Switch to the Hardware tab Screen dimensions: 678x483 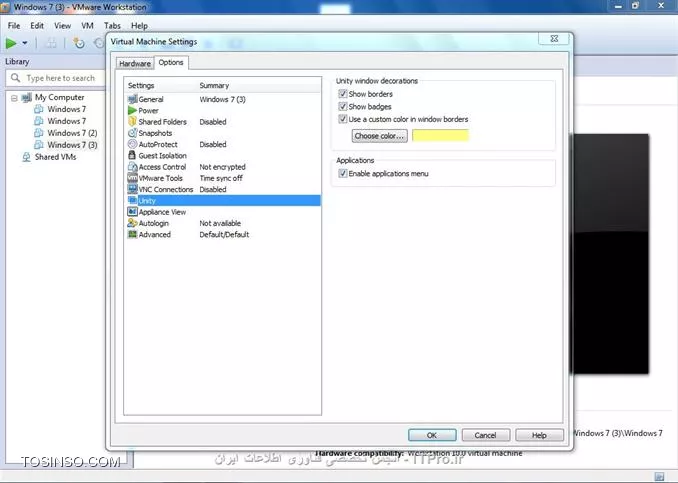[135, 63]
